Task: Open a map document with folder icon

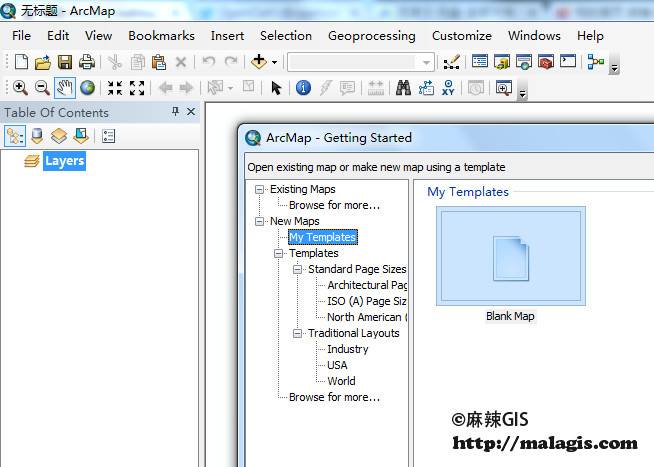Action: [43, 62]
